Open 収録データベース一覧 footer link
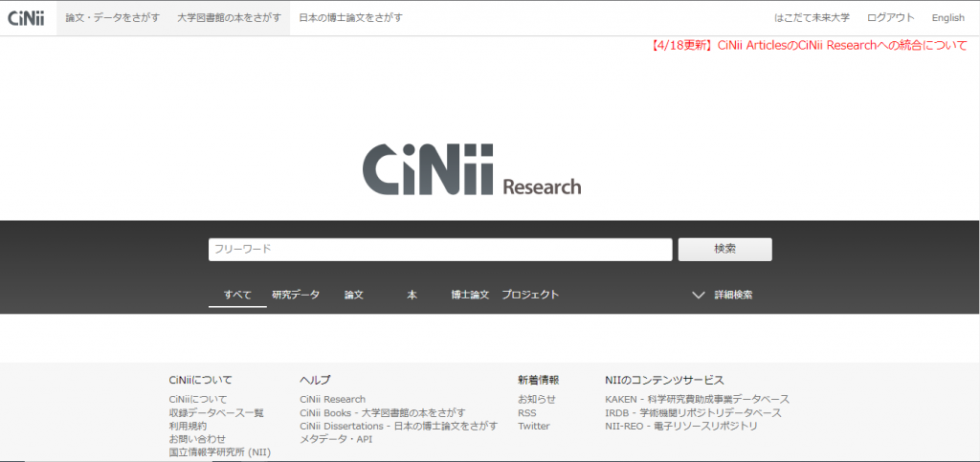This screenshot has height=462, width=980. (x=216, y=412)
